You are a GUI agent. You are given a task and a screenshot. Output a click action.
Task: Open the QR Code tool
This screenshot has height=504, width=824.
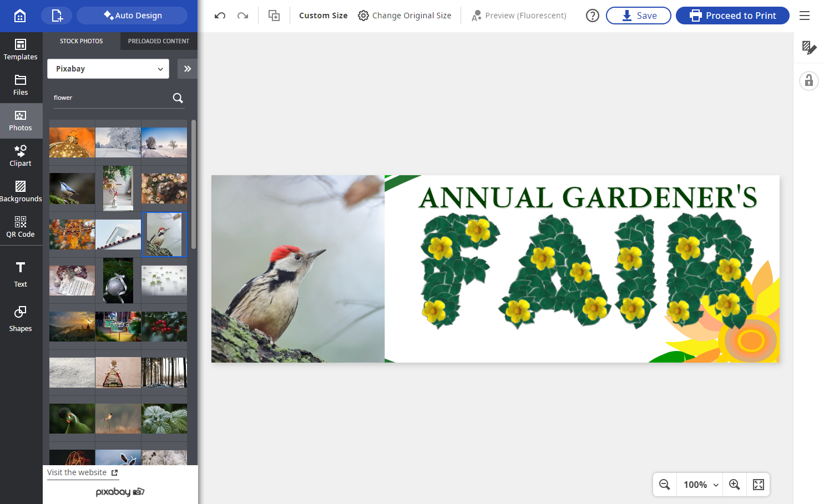coord(21,227)
